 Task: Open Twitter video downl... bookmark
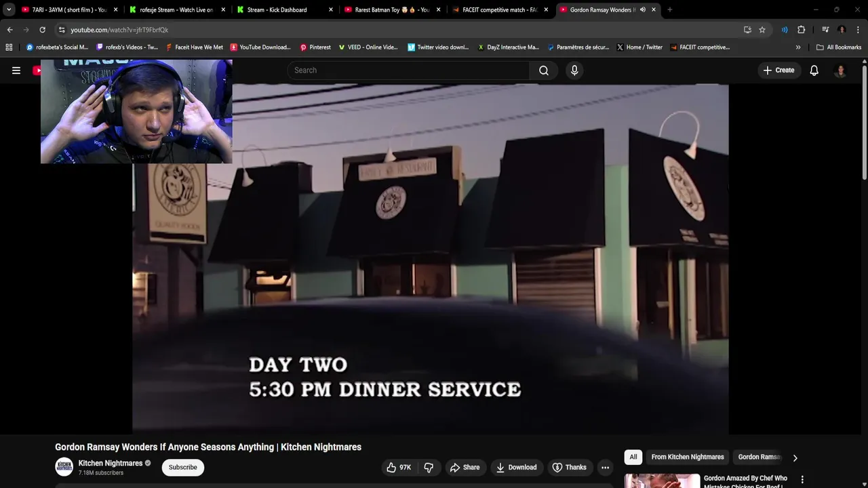coord(438,47)
